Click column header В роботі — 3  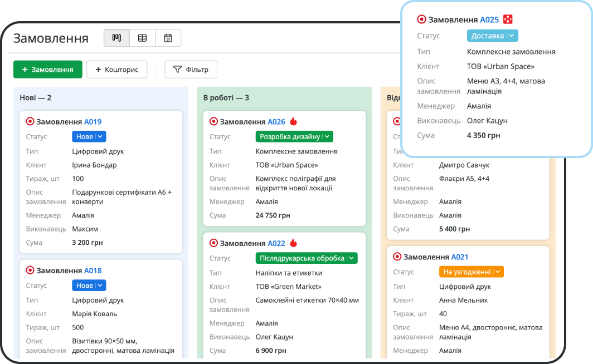pyautogui.click(x=226, y=98)
